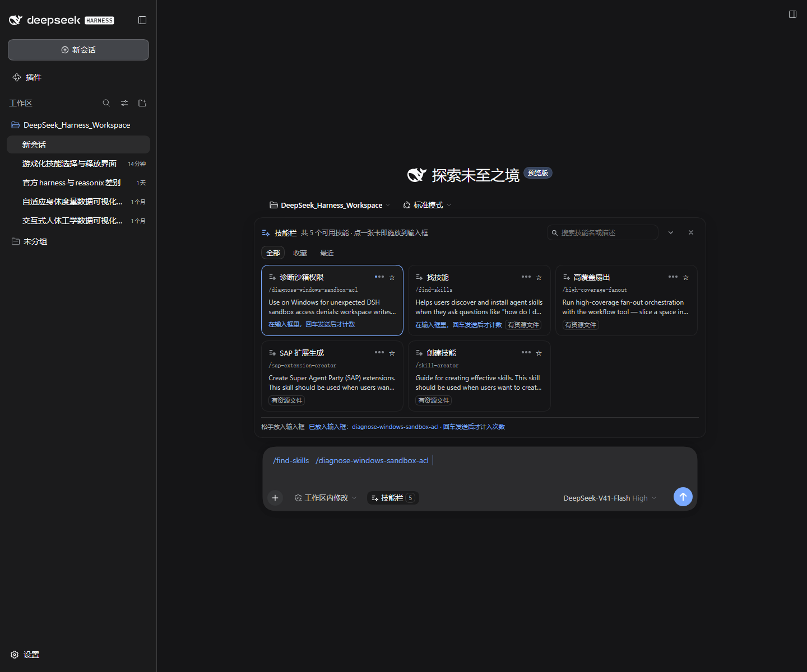807x672 pixels.
Task: Open more options on 创建技能 card
Action: coord(526,352)
